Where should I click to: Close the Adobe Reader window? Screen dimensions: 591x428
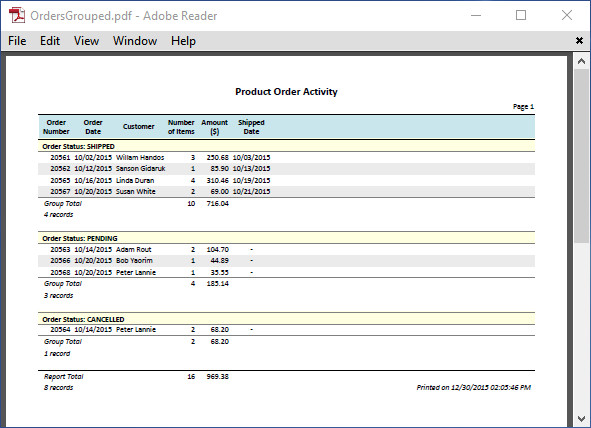pyautogui.click(x=567, y=15)
